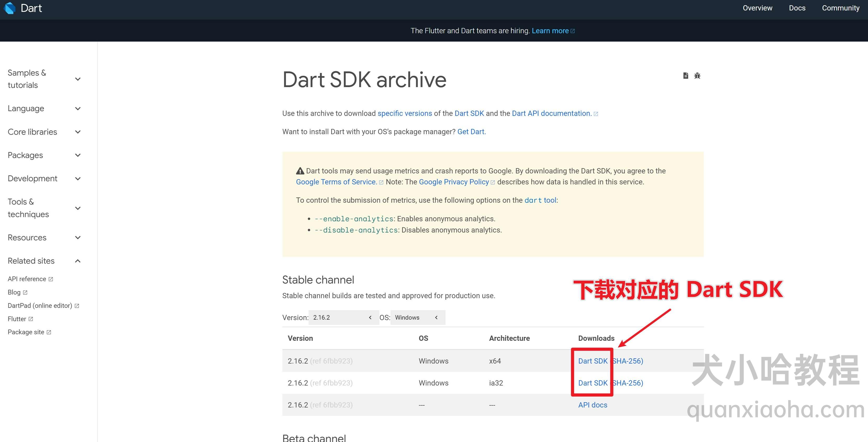Click the Get Dart link
The image size is (868, 442).
[470, 131]
